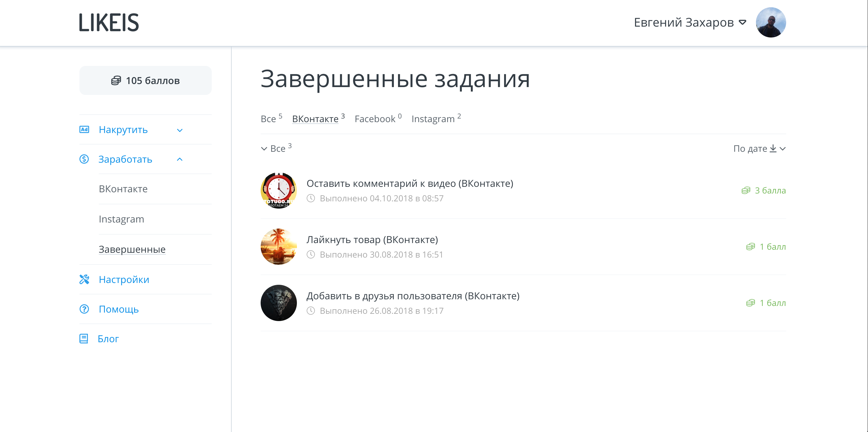
Task: Click the Блог book icon
Action: tap(84, 339)
